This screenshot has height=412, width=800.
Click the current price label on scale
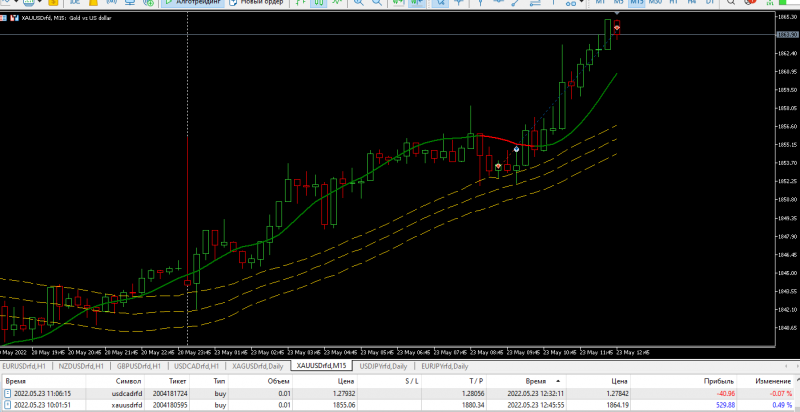click(x=787, y=35)
